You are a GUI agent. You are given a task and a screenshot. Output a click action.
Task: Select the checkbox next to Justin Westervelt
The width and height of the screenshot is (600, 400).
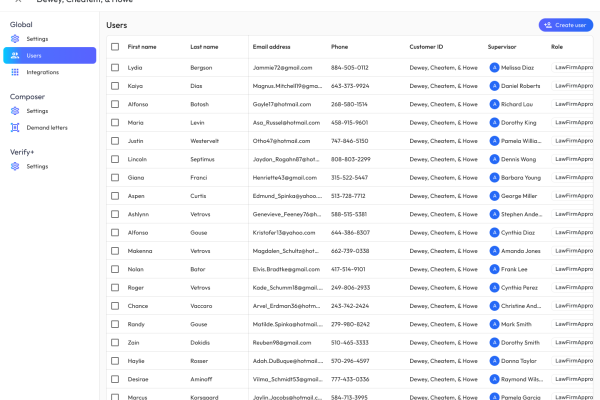[115, 140]
